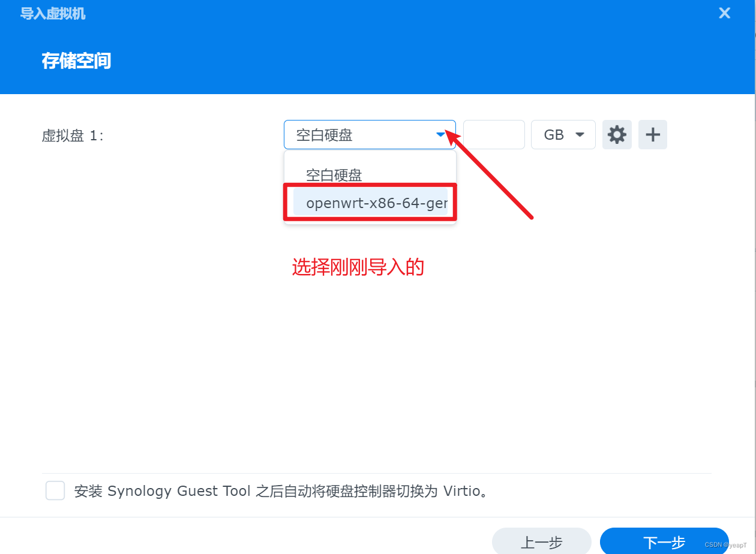This screenshot has height=554, width=756.
Task: Click 下一步 to continue
Action: (x=664, y=541)
